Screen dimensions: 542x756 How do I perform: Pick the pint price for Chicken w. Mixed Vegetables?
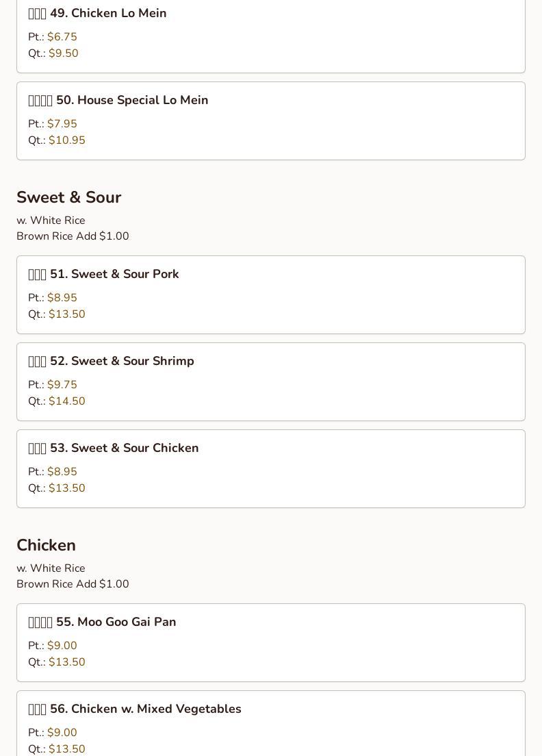[x=62, y=733]
